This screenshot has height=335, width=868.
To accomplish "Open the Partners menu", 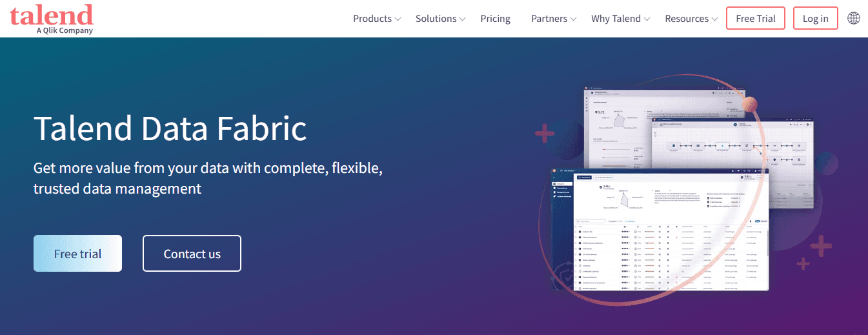I will tap(549, 19).
